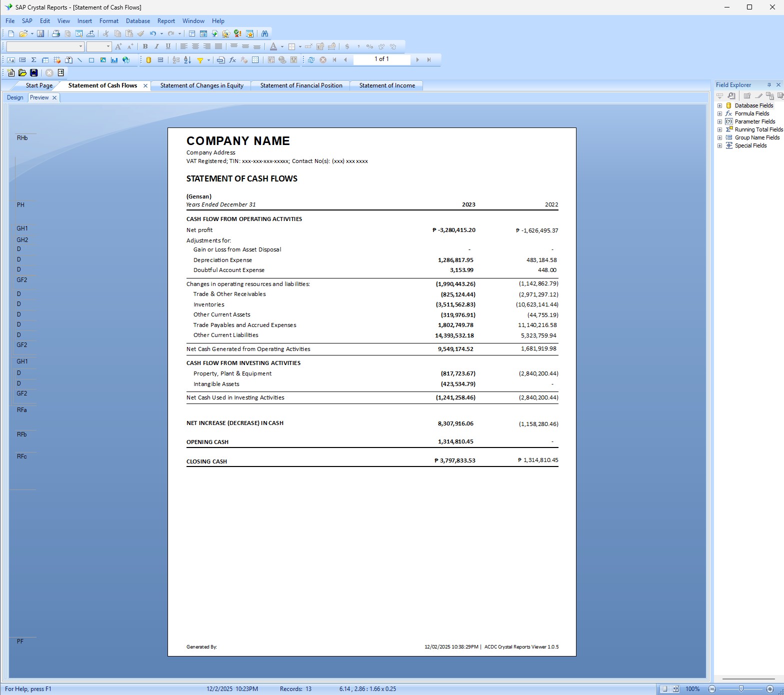The width and height of the screenshot is (784, 695).
Task: Open the Report menu
Action: (x=166, y=21)
